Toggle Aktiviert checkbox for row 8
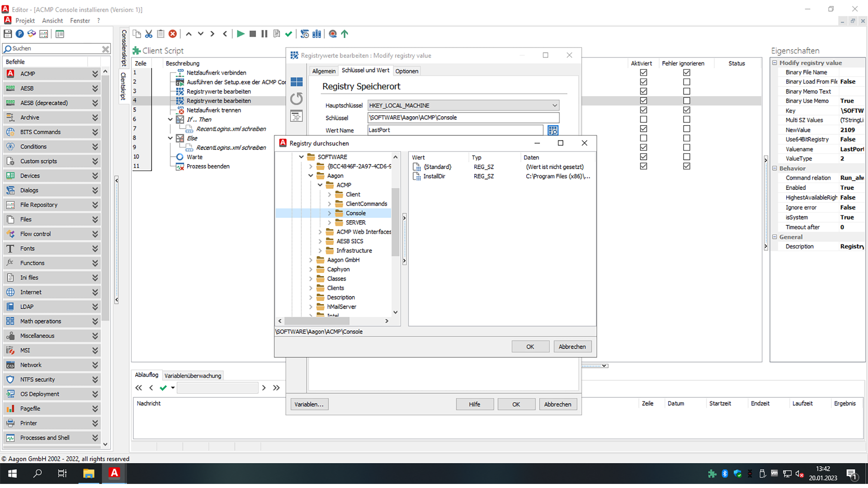This screenshot has height=488, width=868. coord(644,138)
